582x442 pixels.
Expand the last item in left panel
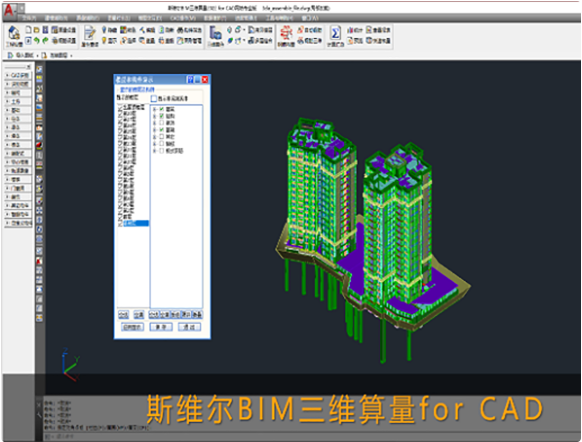7,223
